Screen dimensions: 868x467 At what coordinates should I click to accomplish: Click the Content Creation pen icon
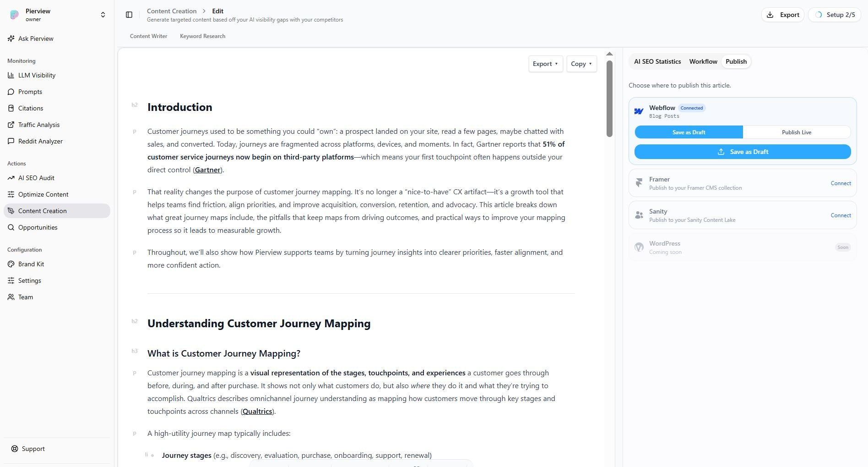tap(11, 211)
